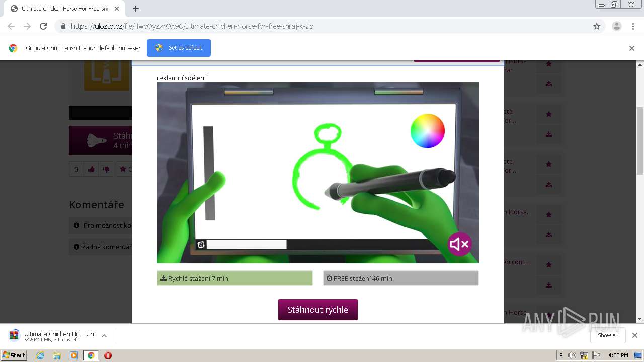Launch Internet Explorer from taskbar

(x=40, y=355)
